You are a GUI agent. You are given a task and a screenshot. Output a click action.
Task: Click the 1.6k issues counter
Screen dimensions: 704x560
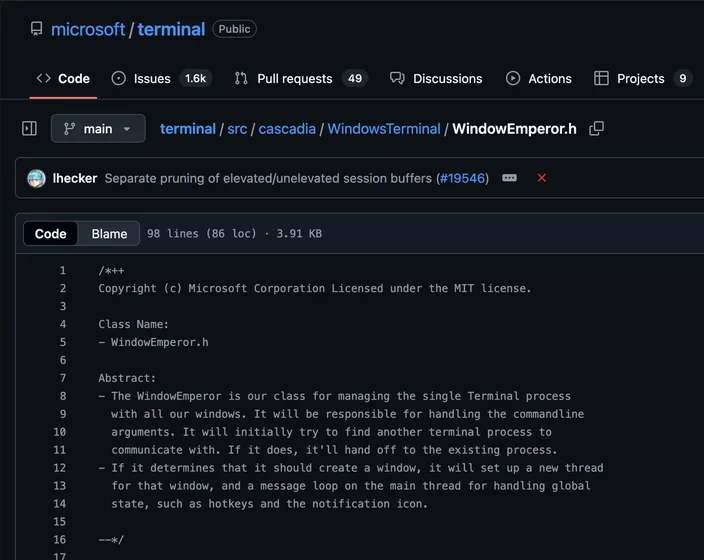(x=195, y=79)
